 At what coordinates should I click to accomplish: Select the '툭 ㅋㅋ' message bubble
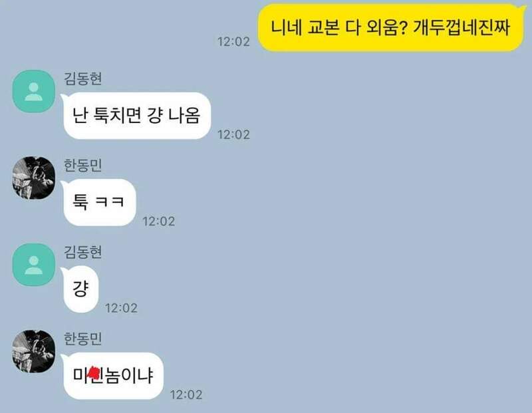[98, 202]
